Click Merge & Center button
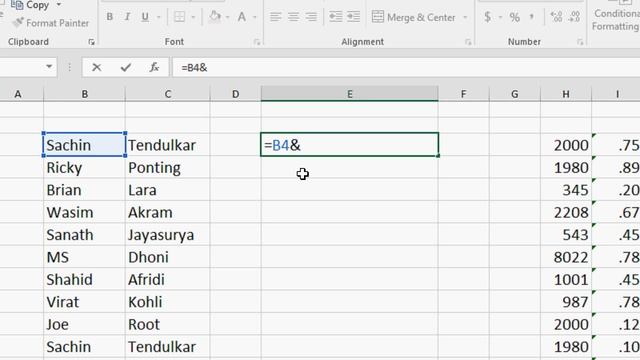 pos(413,17)
